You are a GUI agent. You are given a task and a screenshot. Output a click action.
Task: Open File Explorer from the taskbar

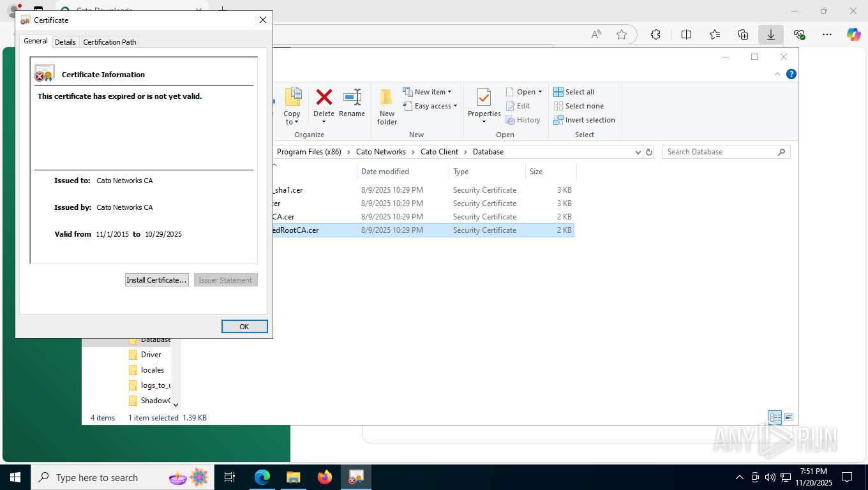click(x=293, y=477)
